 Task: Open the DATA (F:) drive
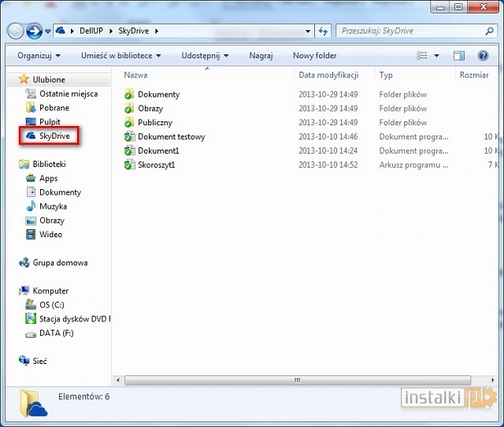(x=57, y=333)
